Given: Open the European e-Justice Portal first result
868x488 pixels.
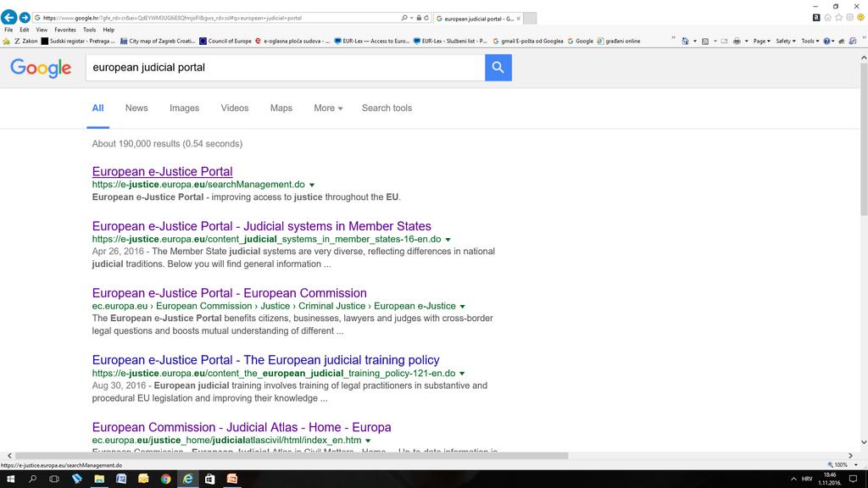Looking at the screenshot, I should pos(162,171).
